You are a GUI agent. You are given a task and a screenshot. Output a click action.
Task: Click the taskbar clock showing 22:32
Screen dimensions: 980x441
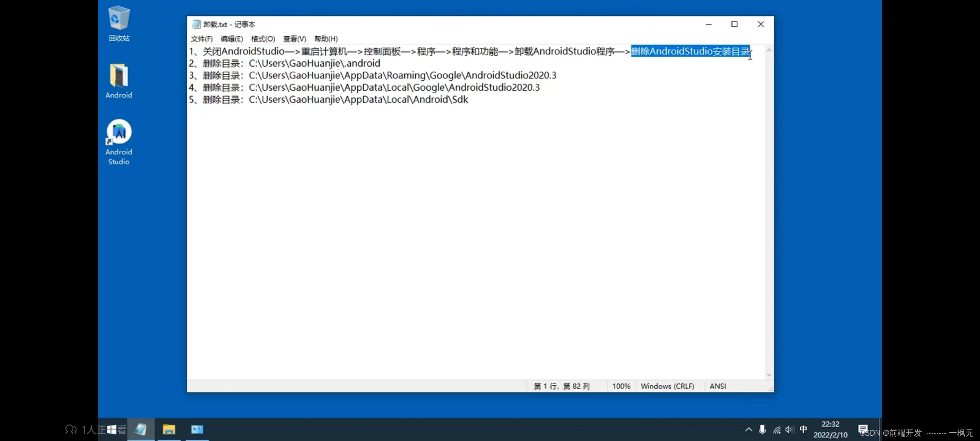click(830, 429)
